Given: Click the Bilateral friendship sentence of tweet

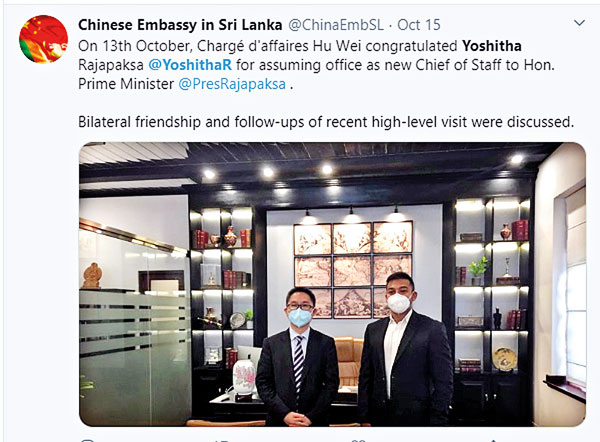Looking at the screenshot, I should point(326,122).
